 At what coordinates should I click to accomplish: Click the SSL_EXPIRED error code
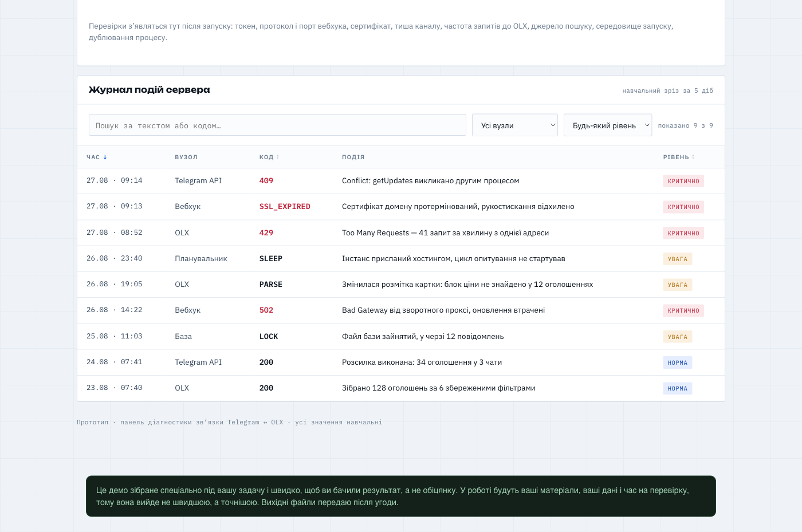coord(285,207)
